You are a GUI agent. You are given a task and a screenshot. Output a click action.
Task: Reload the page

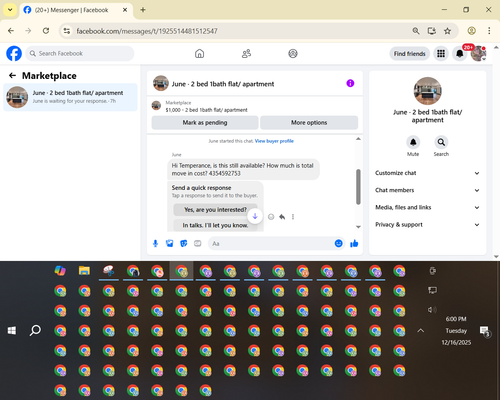click(46, 31)
